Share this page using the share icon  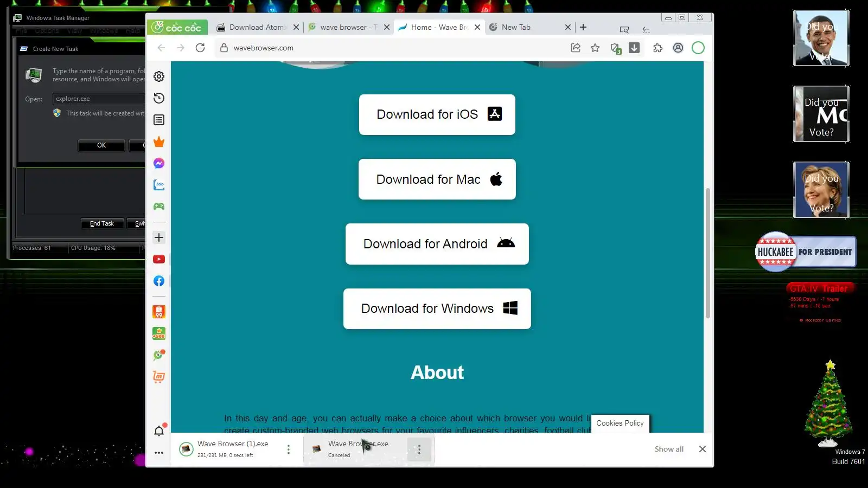[576, 48]
